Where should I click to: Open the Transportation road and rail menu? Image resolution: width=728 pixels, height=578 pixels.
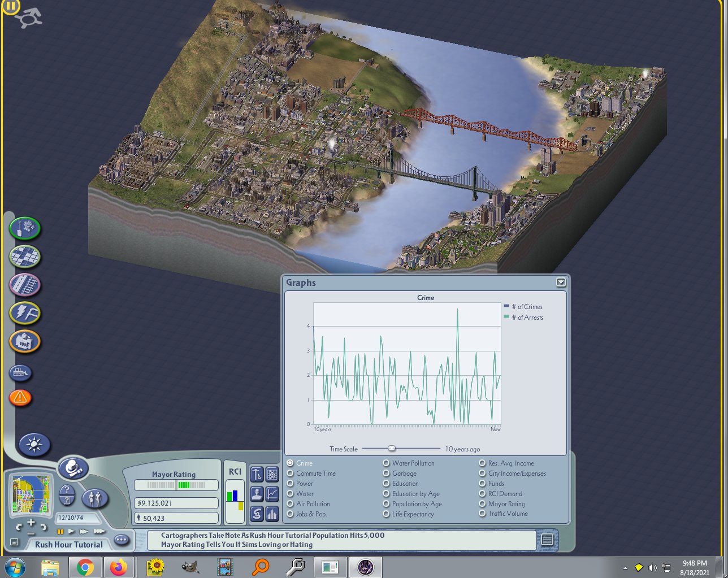(x=25, y=285)
